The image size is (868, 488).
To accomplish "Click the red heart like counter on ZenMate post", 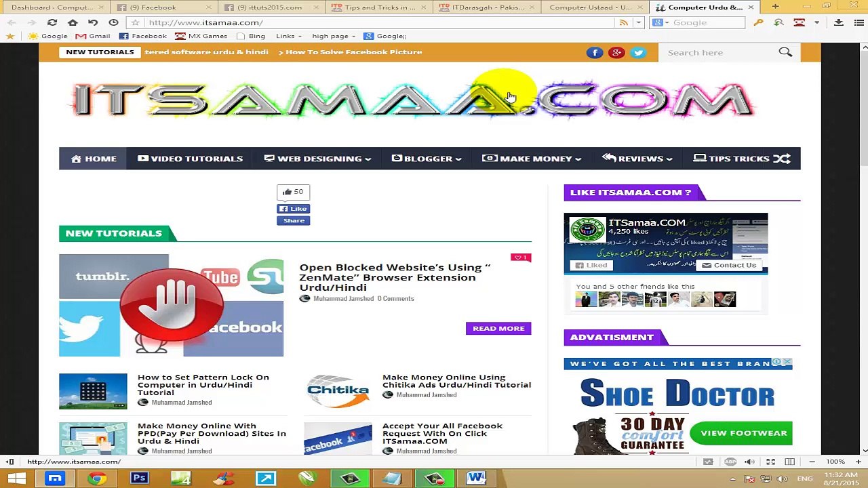I will tap(521, 258).
